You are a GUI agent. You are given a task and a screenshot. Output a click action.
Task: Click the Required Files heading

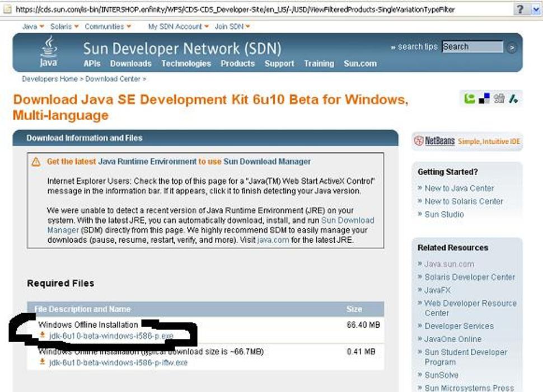[60, 284]
